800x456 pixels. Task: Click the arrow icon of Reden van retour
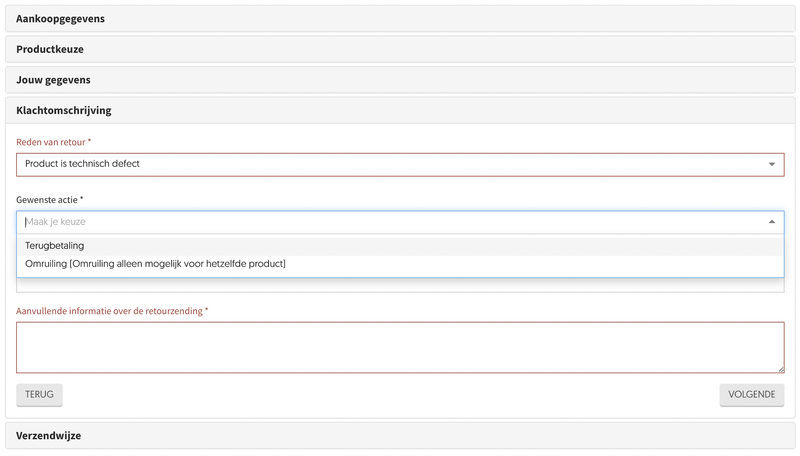point(772,164)
